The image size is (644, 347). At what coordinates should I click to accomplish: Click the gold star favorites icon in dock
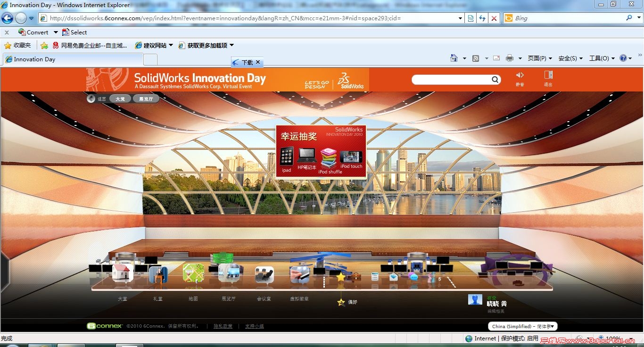tap(341, 277)
